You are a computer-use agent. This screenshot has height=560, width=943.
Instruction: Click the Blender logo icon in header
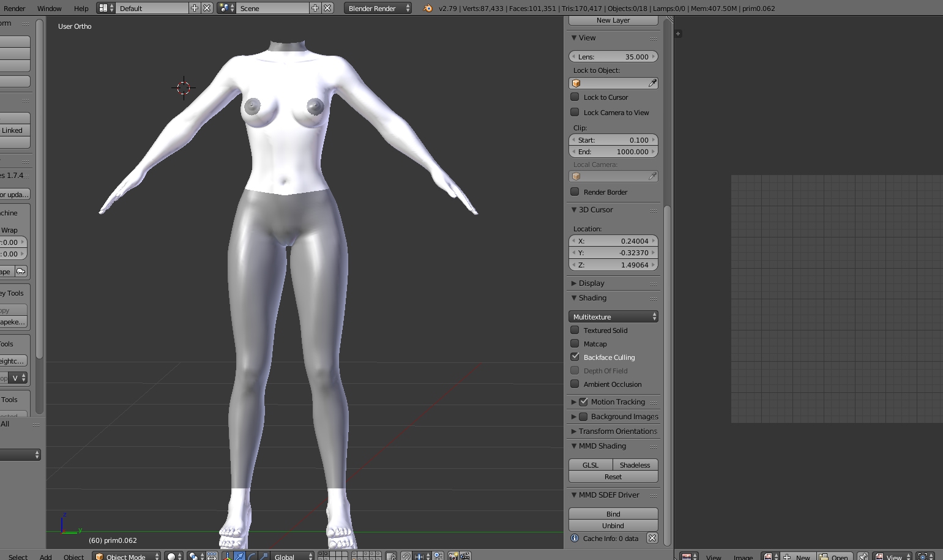click(x=428, y=8)
